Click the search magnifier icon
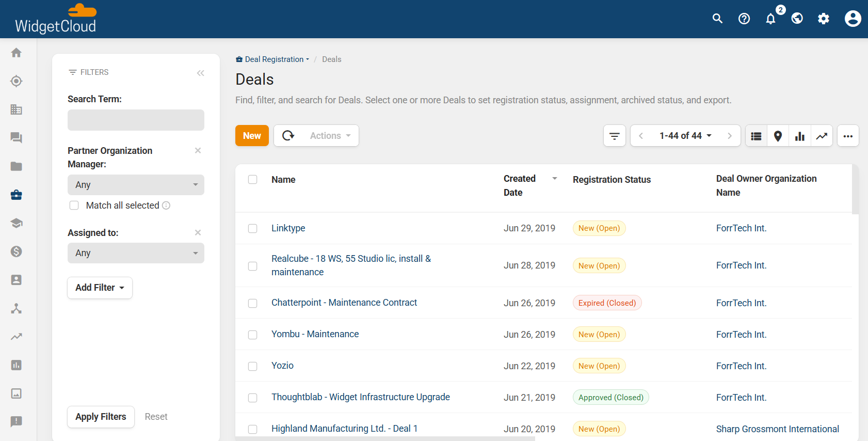This screenshot has height=441, width=868. [717, 19]
